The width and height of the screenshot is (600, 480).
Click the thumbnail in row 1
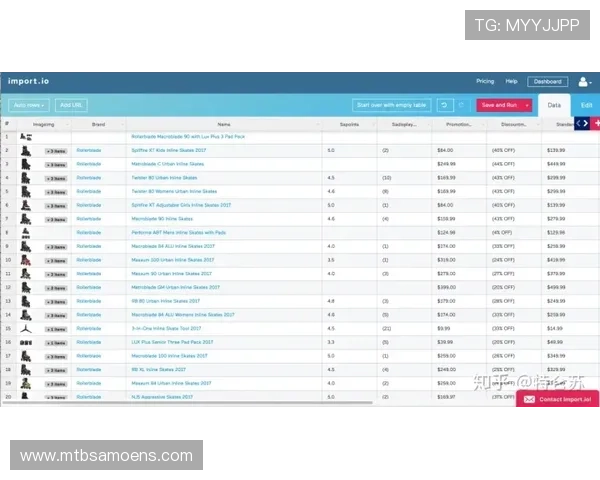(x=26, y=137)
